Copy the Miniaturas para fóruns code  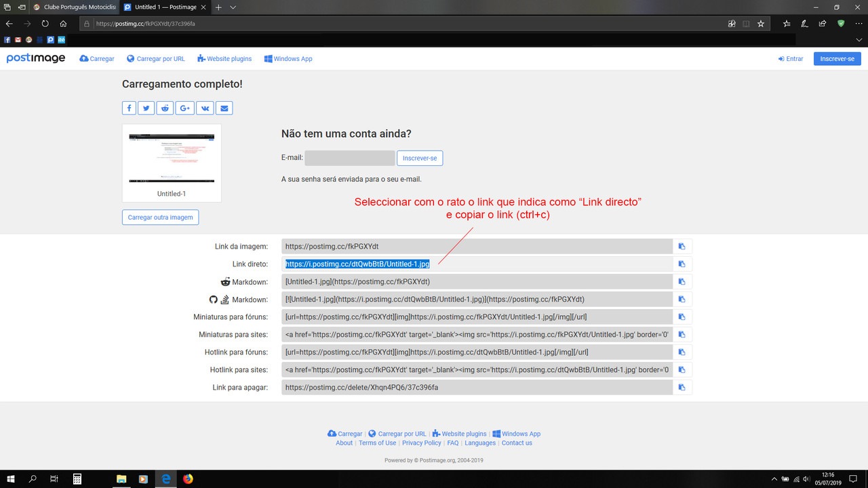coord(682,317)
